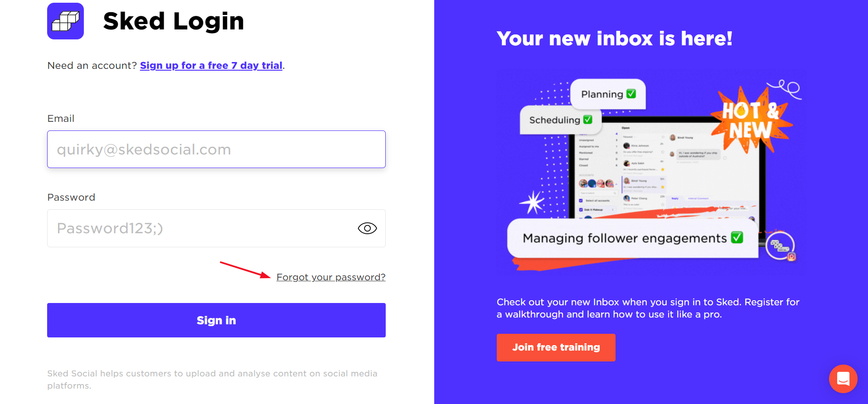Click the Sked Social Instagram circle badge
This screenshot has width=868, height=404.
[x=781, y=246]
